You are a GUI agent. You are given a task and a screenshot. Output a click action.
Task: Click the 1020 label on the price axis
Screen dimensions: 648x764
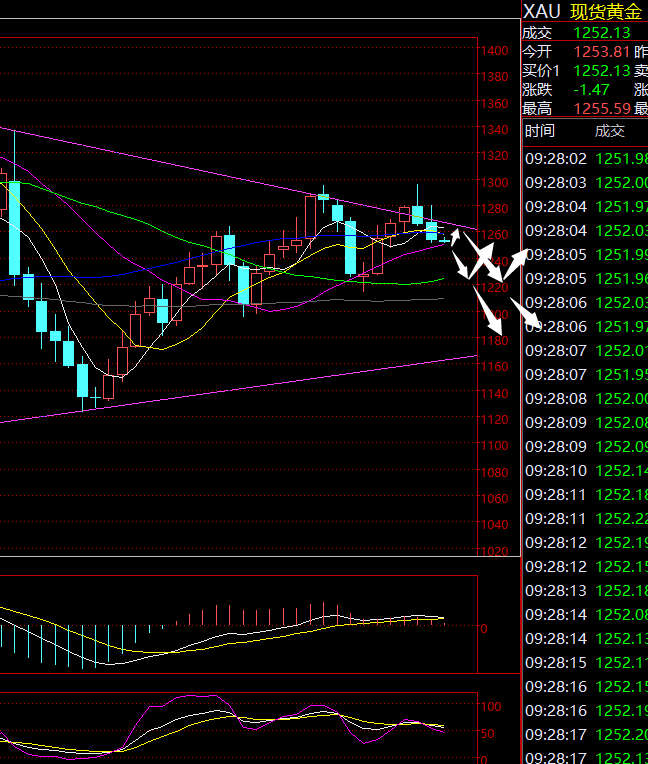[x=494, y=551]
